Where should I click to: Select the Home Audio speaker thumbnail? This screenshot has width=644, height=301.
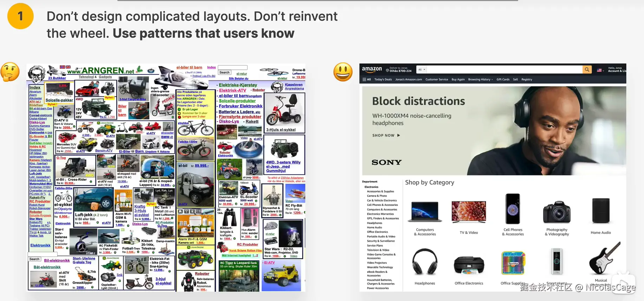click(x=601, y=210)
